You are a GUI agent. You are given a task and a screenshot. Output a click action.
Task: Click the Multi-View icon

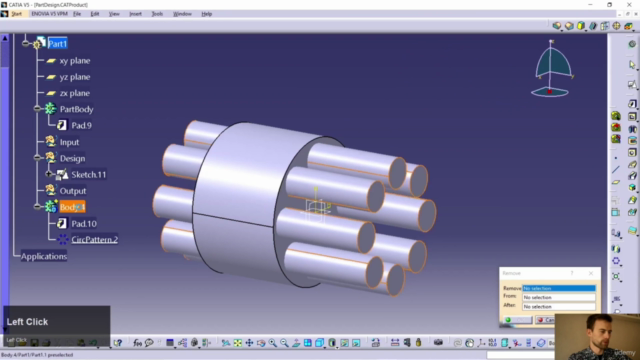coord(307,343)
